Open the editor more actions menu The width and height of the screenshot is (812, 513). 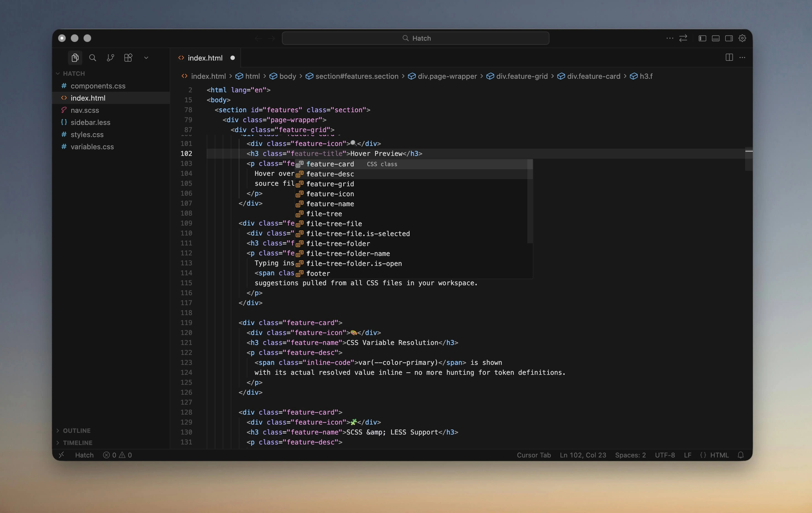743,57
